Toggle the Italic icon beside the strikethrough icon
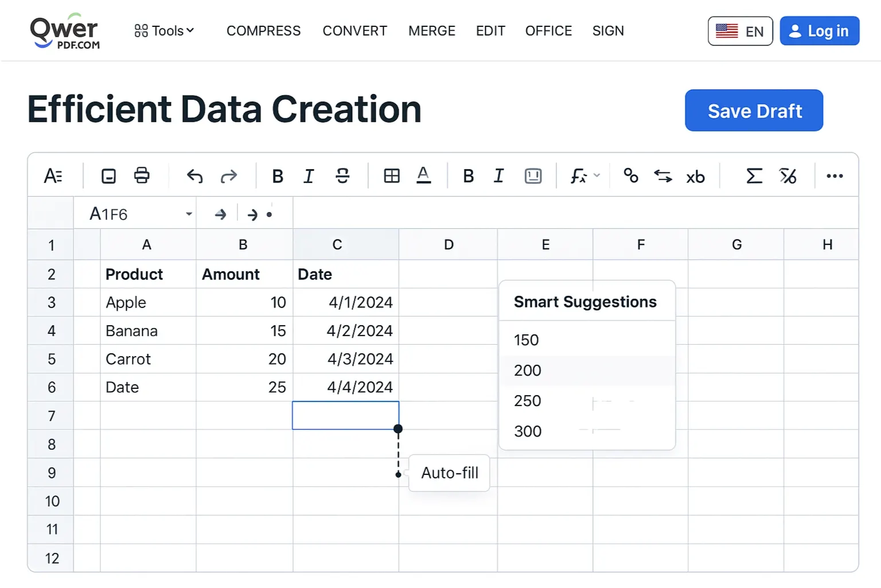881x588 pixels. [x=309, y=176]
